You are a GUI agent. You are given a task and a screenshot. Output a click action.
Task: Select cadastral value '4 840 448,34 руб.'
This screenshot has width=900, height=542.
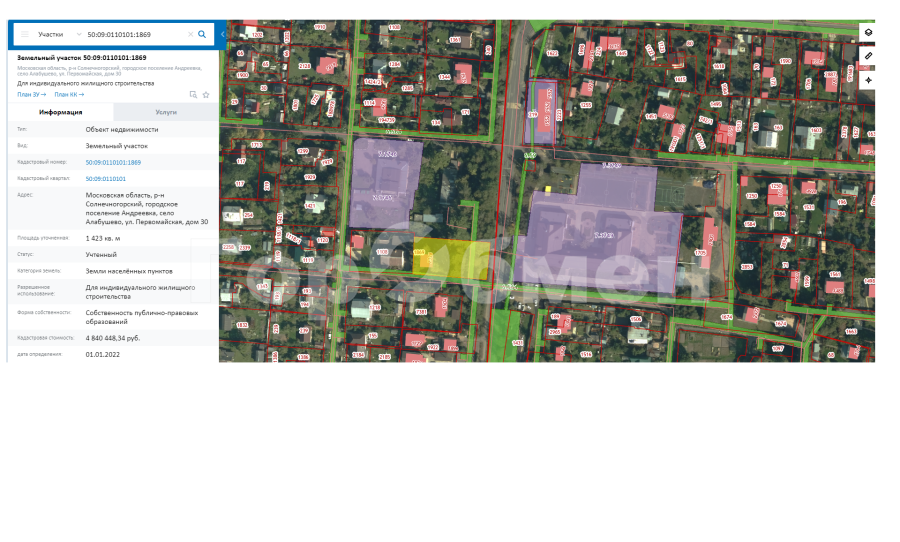[112, 338]
